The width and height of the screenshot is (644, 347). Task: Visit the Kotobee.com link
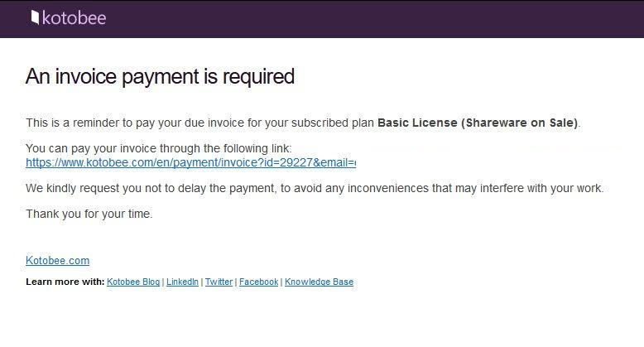coord(57,260)
